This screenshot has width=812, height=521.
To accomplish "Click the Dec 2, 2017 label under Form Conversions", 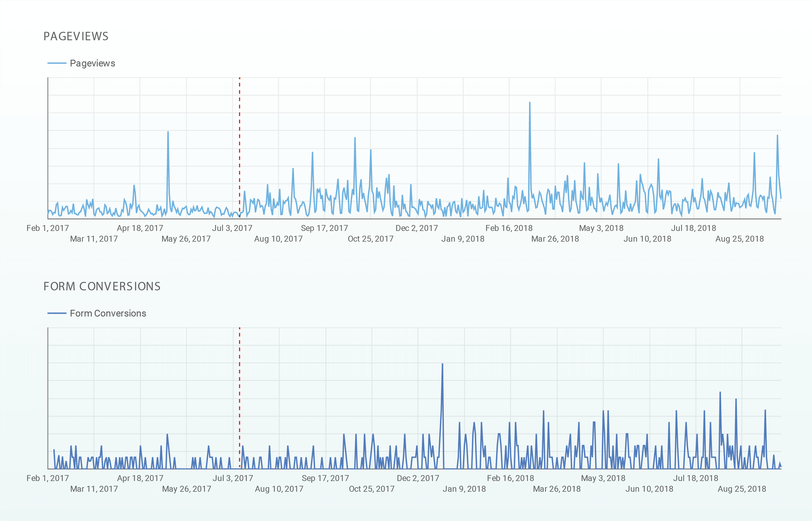I will (418, 478).
